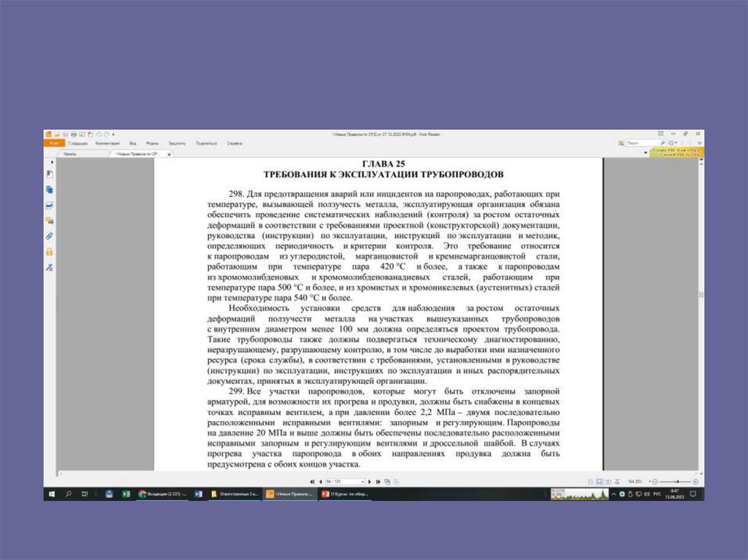Open the Layers panel in left sidebar
The height and width of the screenshot is (560, 748).
coord(49,206)
